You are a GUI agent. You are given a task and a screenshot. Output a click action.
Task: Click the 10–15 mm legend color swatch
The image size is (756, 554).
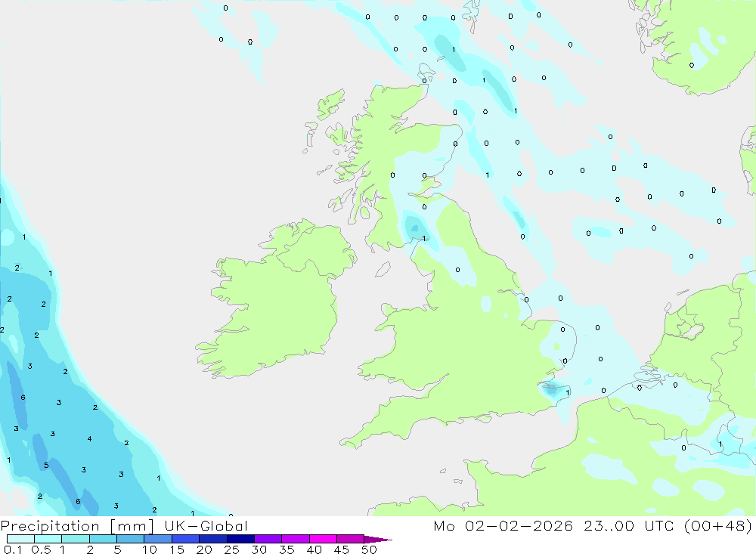(x=158, y=539)
